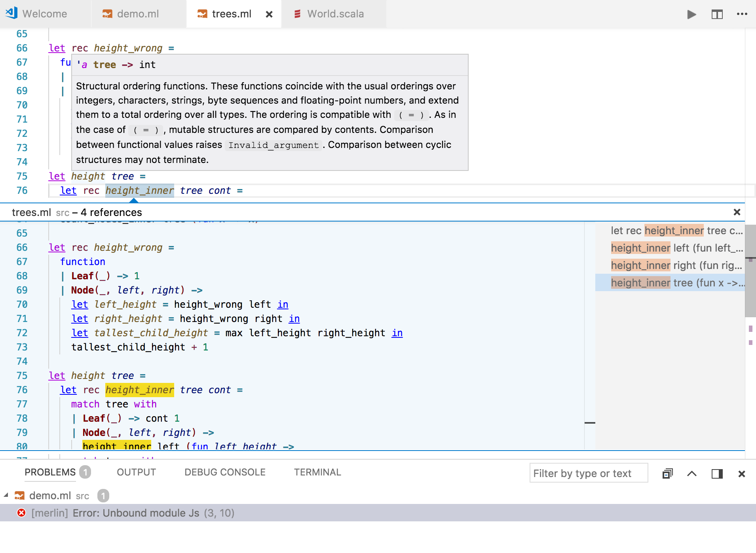Click the Scala icon on World.scala tab
Screen dimensions: 756x553
click(298, 14)
